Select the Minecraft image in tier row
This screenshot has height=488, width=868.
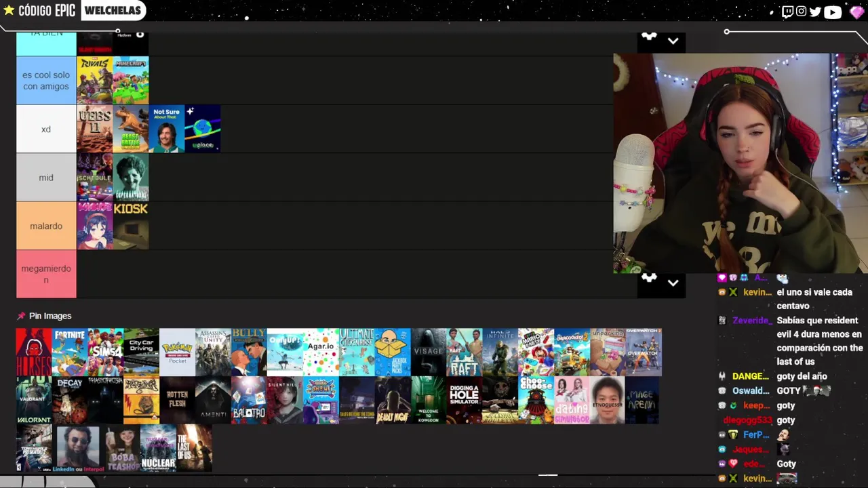131,81
